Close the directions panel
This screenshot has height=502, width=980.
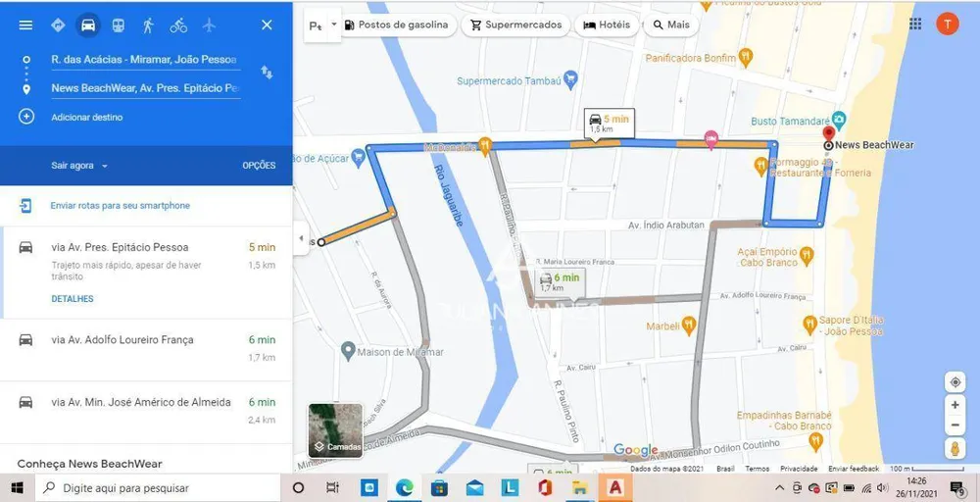pos(267,25)
